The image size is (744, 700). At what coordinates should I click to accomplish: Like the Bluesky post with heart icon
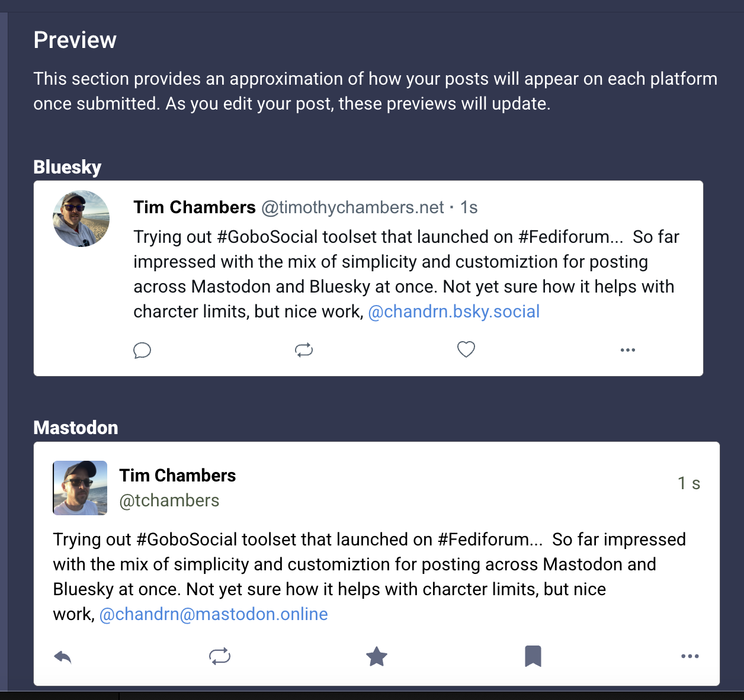tap(466, 349)
